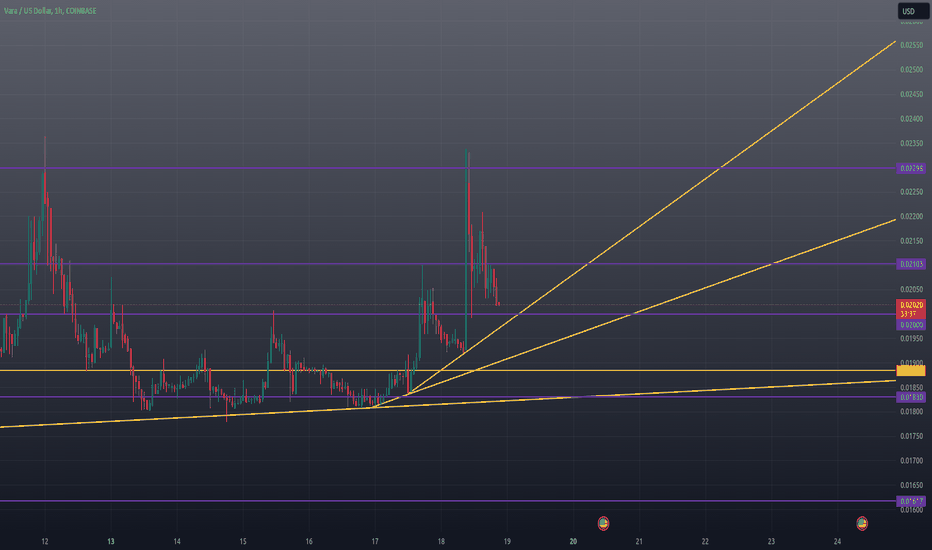
Task: Click the event marker icon near date 20
Action: tap(603, 523)
